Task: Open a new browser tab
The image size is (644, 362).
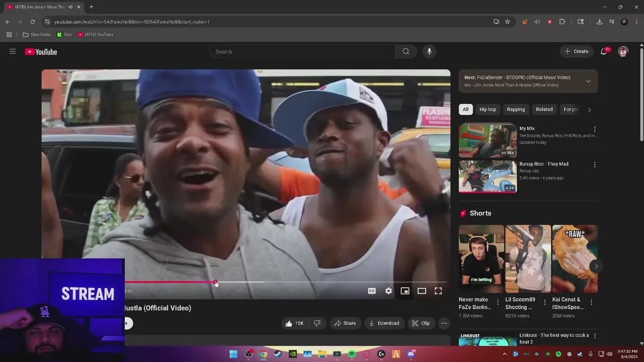Action: tap(91, 7)
